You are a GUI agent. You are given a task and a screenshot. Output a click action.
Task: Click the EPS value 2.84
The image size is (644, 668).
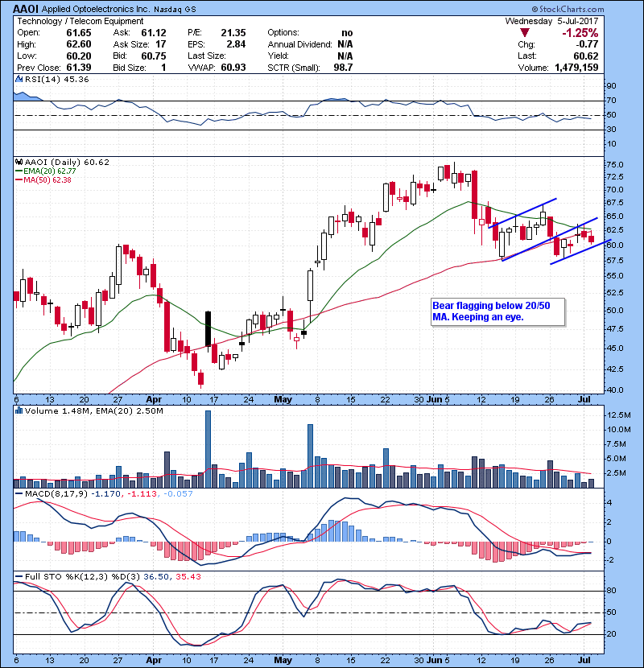tap(236, 44)
